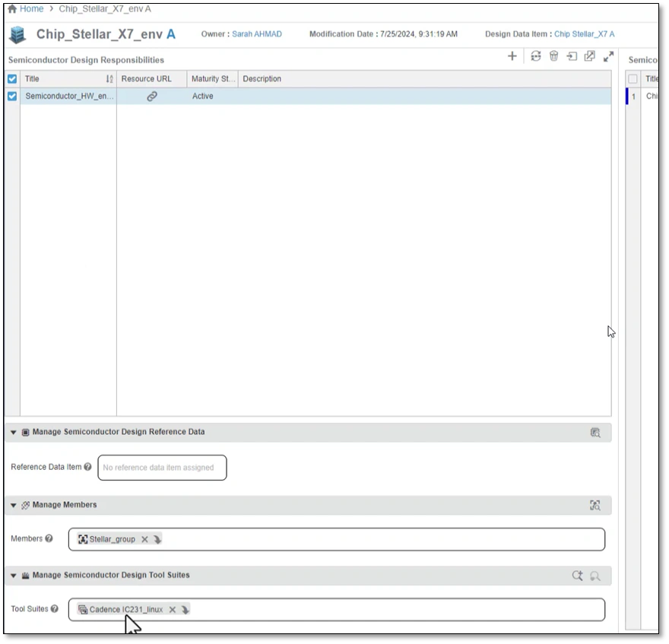
Task: Collapse Manage Semiconductor Design Tool Suites section
Action: pos(13,576)
